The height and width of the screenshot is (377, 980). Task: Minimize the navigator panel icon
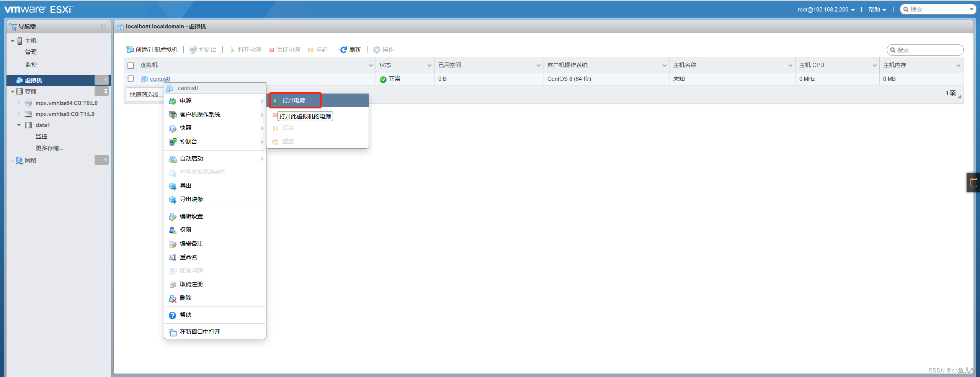[x=103, y=26]
